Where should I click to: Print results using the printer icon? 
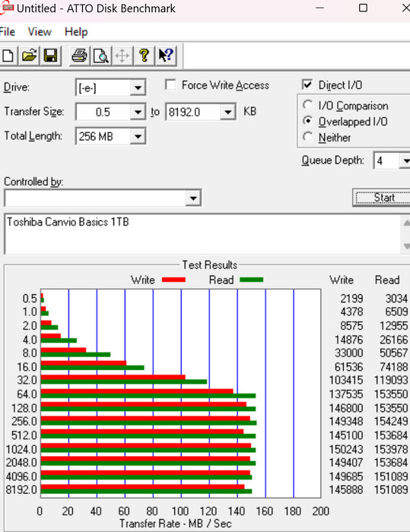(x=79, y=55)
